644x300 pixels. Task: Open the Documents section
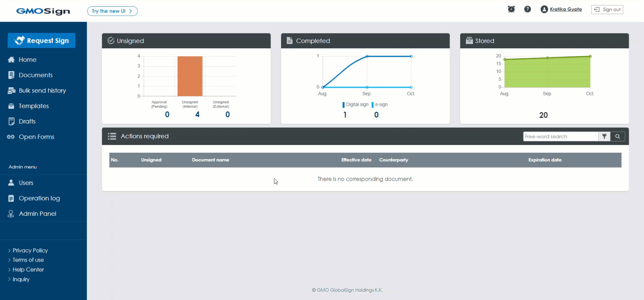[35, 75]
